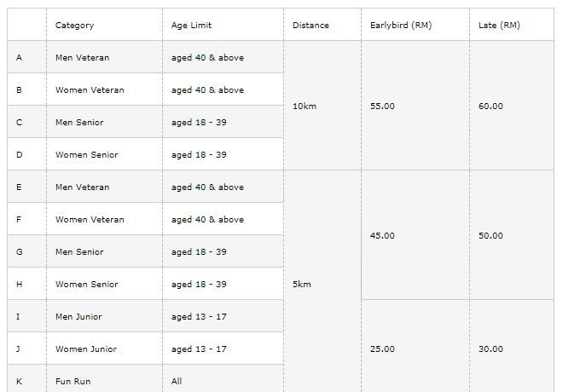Screen dimensions: 563x392
Task: Click the 55.00 earlybird price
Action: 383,107
